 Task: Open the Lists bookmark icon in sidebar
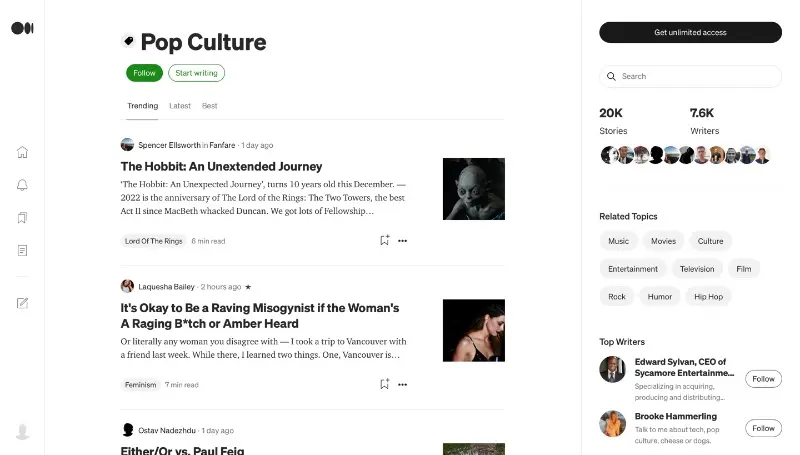[x=22, y=217]
